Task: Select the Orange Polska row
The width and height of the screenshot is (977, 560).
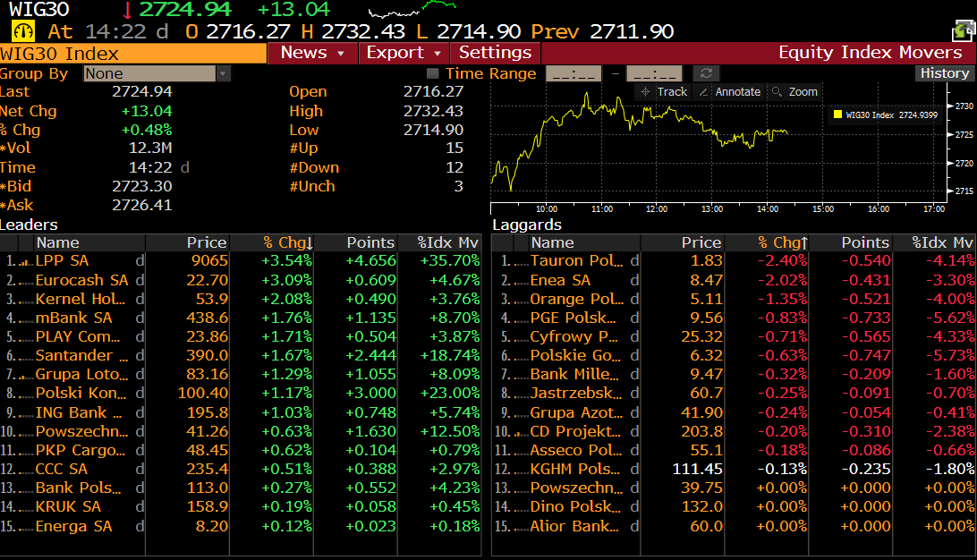Action: click(734, 299)
